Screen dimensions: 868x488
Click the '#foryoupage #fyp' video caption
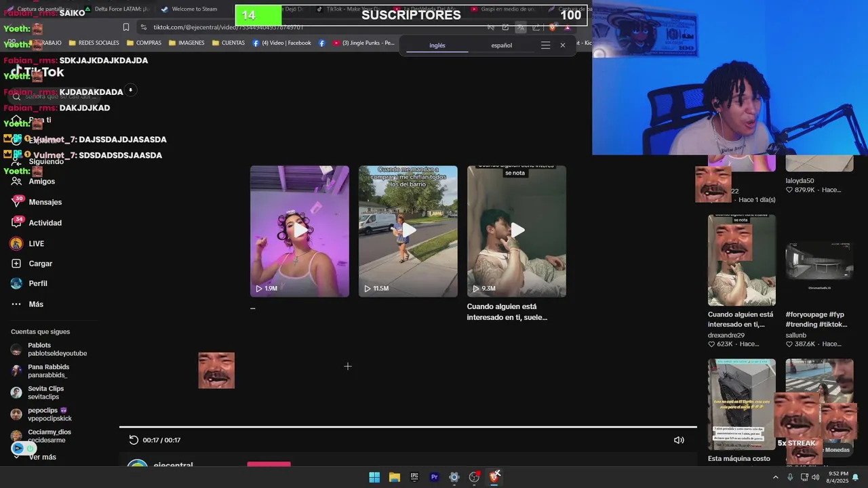816,319
